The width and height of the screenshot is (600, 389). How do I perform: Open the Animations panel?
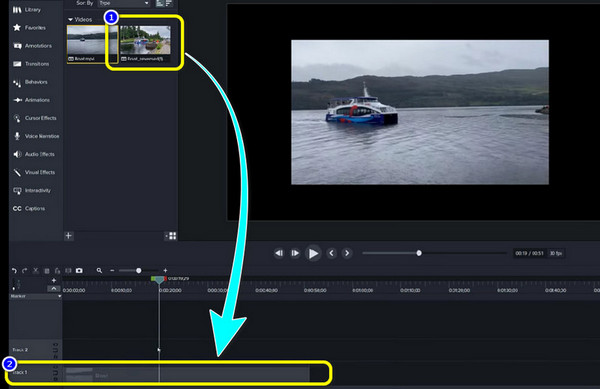tap(31, 100)
